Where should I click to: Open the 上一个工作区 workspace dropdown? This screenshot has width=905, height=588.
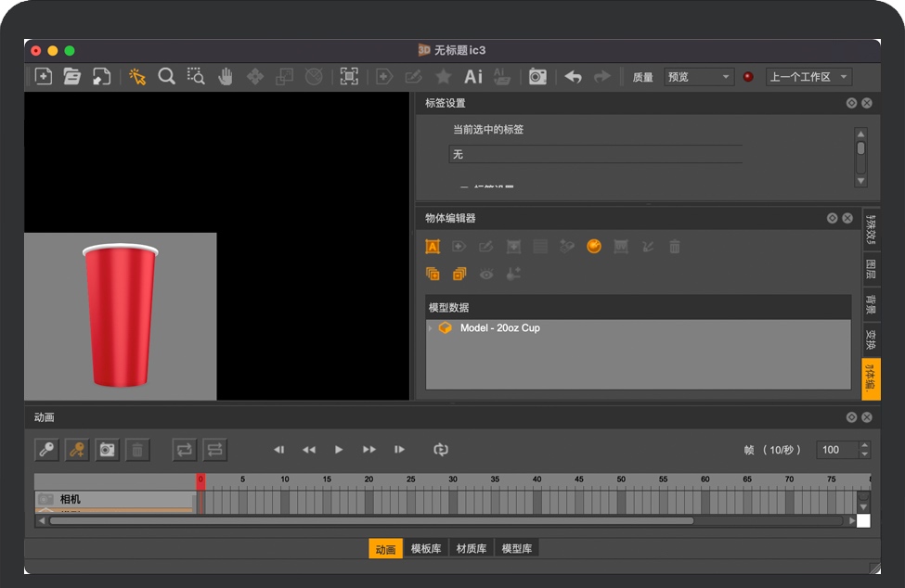(x=808, y=77)
